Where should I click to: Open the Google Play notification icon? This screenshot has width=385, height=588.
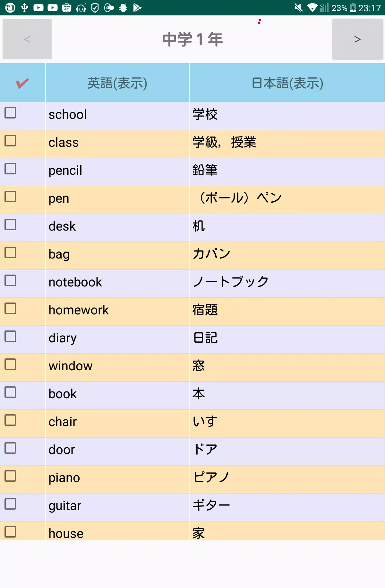(136, 7)
